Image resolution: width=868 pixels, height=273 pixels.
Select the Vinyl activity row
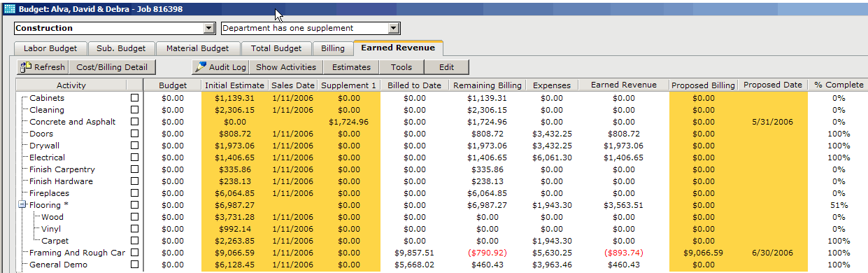(52, 229)
